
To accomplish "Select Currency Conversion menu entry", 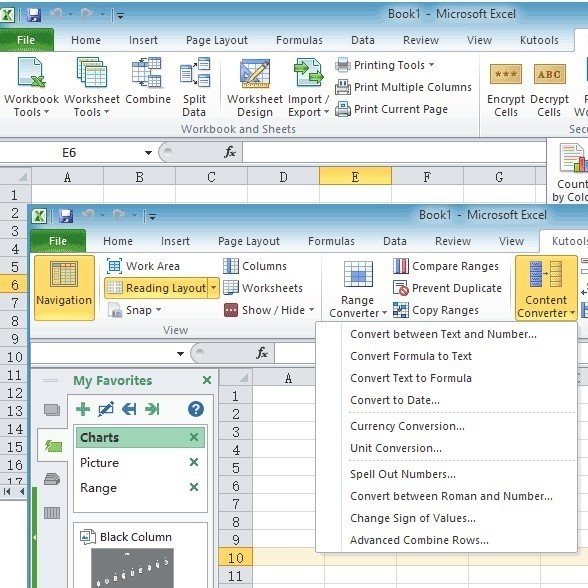I will click(446, 426).
